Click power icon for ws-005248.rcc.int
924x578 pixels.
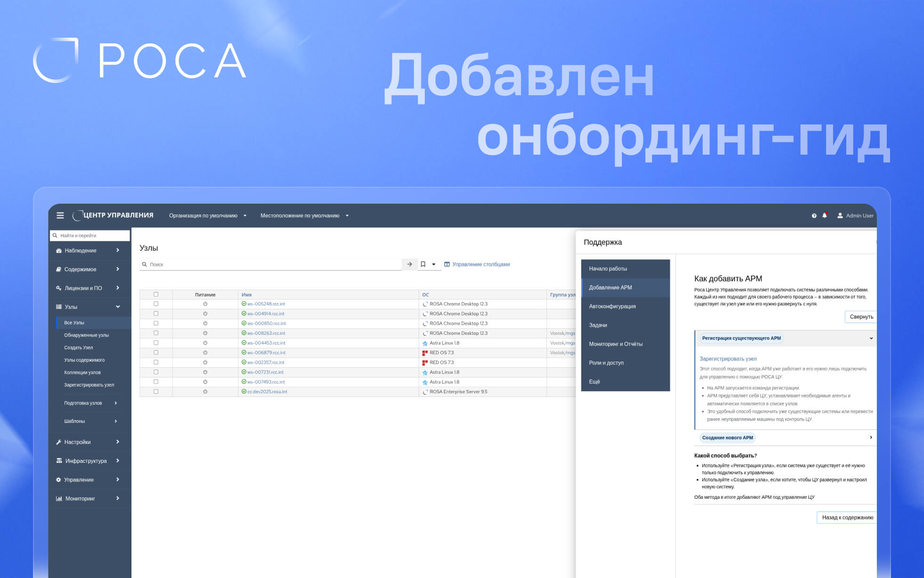click(x=205, y=304)
